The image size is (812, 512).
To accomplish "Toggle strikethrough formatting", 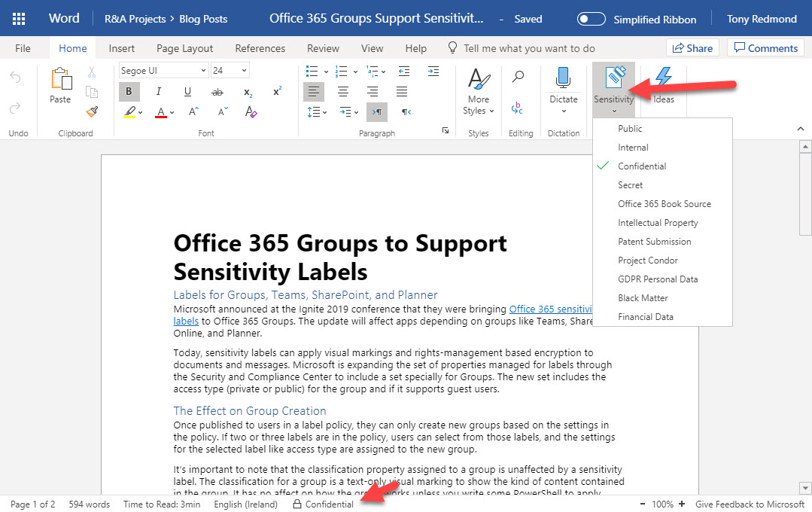I will [x=217, y=93].
